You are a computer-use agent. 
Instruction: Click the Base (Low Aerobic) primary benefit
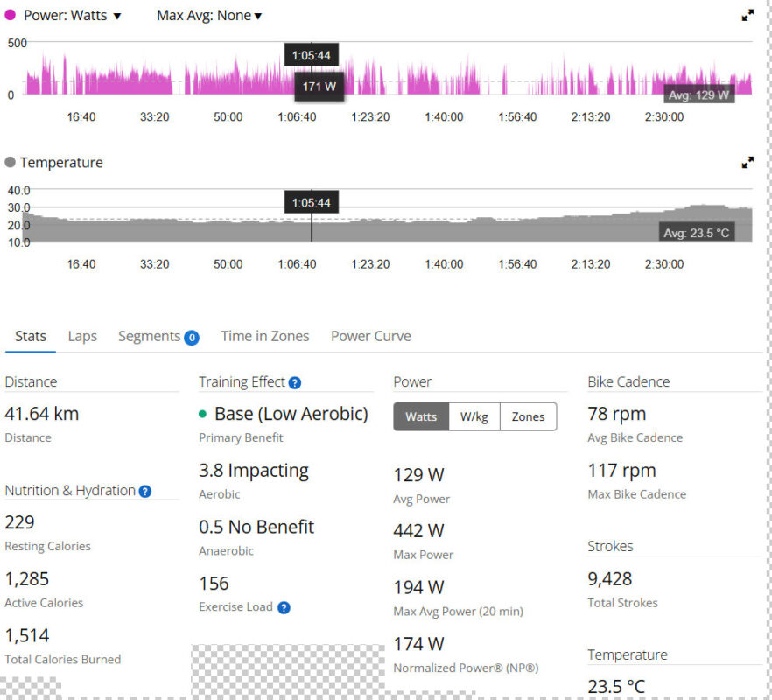(x=291, y=414)
